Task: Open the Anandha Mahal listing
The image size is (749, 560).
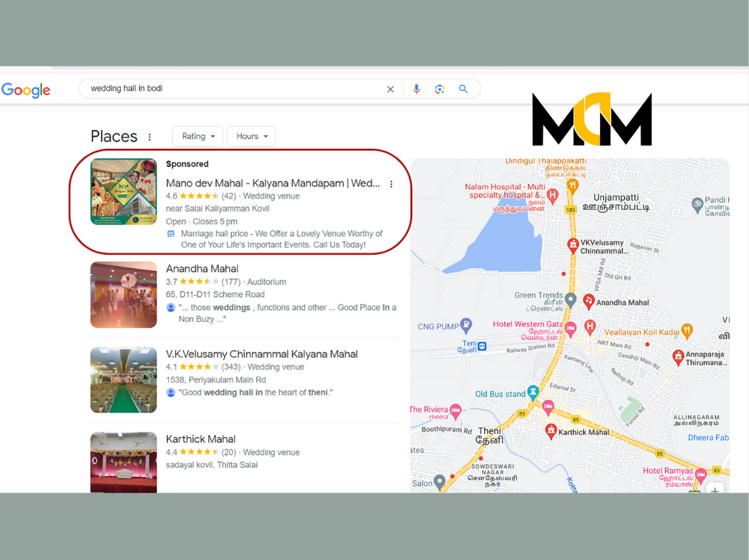Action: point(202,269)
